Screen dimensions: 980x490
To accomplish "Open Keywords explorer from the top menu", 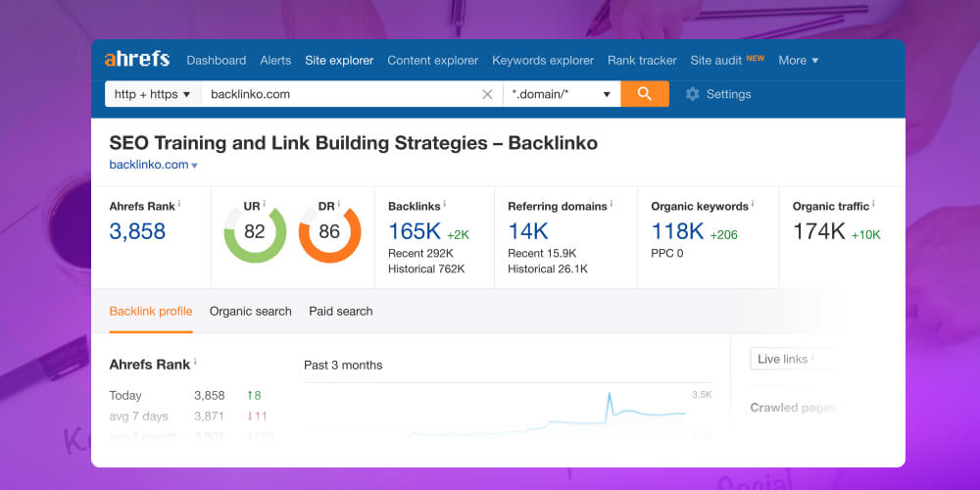I will pyautogui.click(x=543, y=60).
